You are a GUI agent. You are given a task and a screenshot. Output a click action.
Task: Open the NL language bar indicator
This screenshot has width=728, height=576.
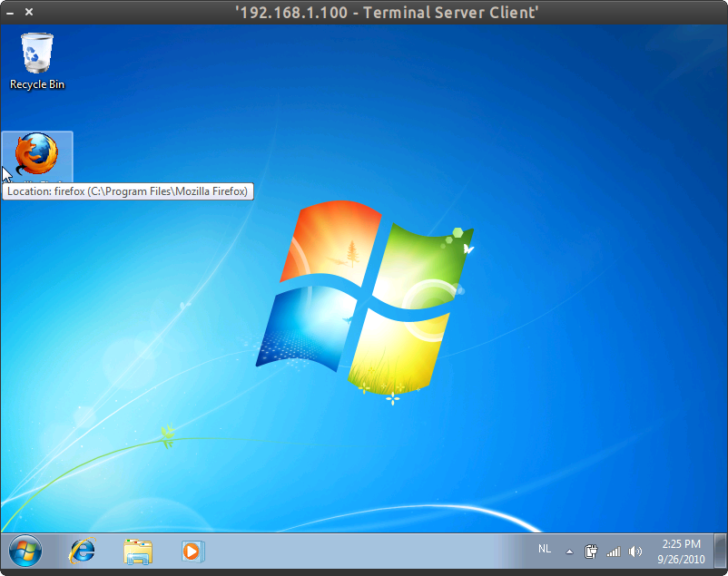(x=545, y=549)
